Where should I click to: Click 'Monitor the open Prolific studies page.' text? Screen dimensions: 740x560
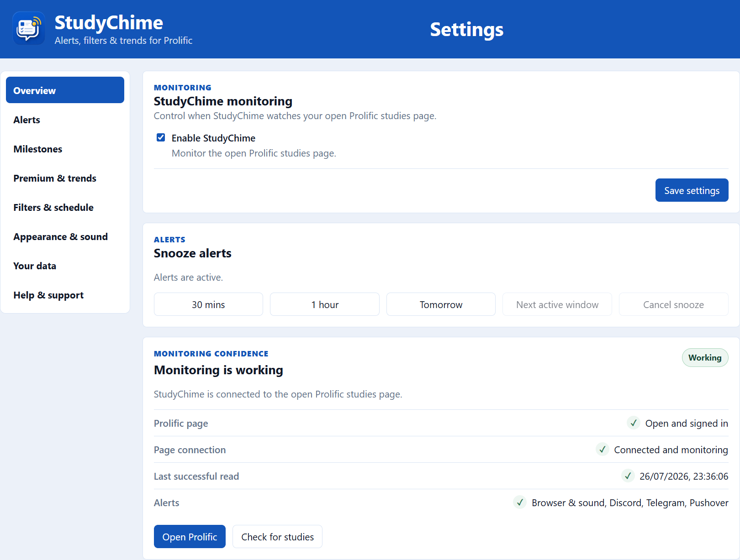(254, 153)
